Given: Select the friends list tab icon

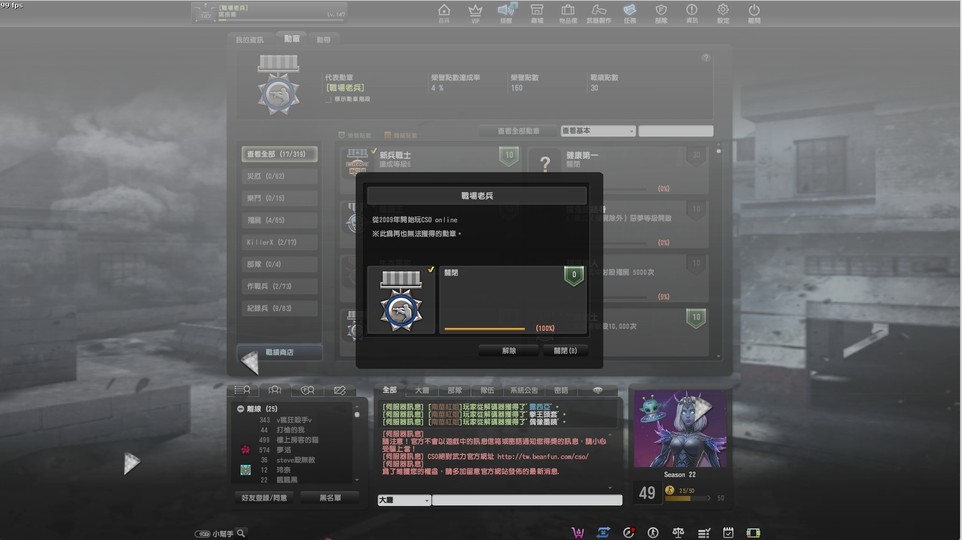Looking at the screenshot, I should pos(242,390).
